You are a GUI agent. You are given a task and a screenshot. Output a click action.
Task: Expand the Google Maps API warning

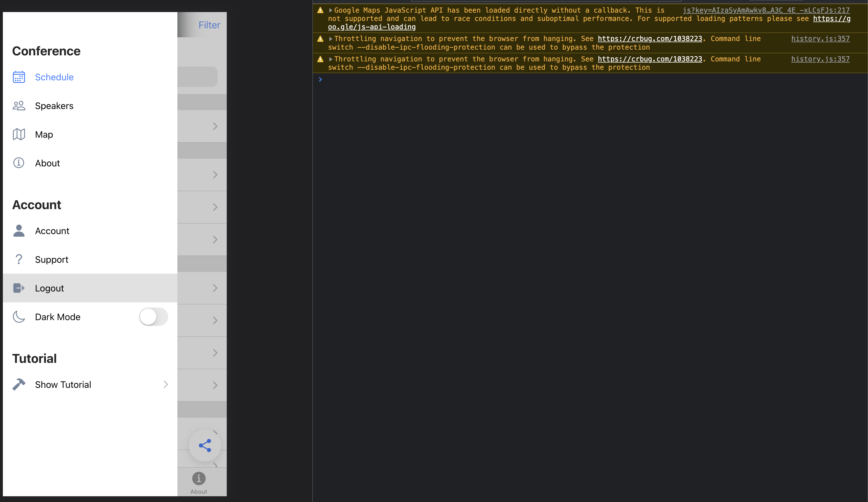coord(331,10)
